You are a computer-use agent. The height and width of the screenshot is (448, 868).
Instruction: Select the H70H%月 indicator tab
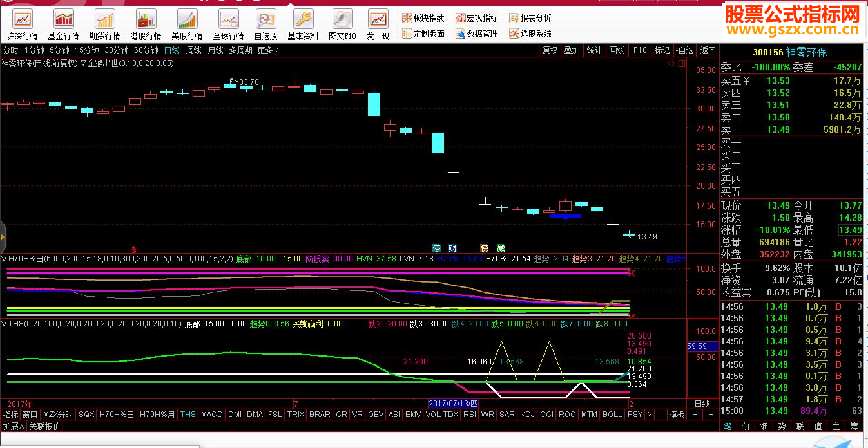click(157, 415)
